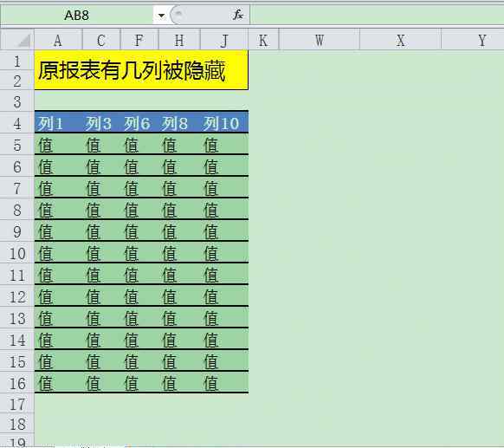
Task: Select row 10 header
Action: (17, 253)
